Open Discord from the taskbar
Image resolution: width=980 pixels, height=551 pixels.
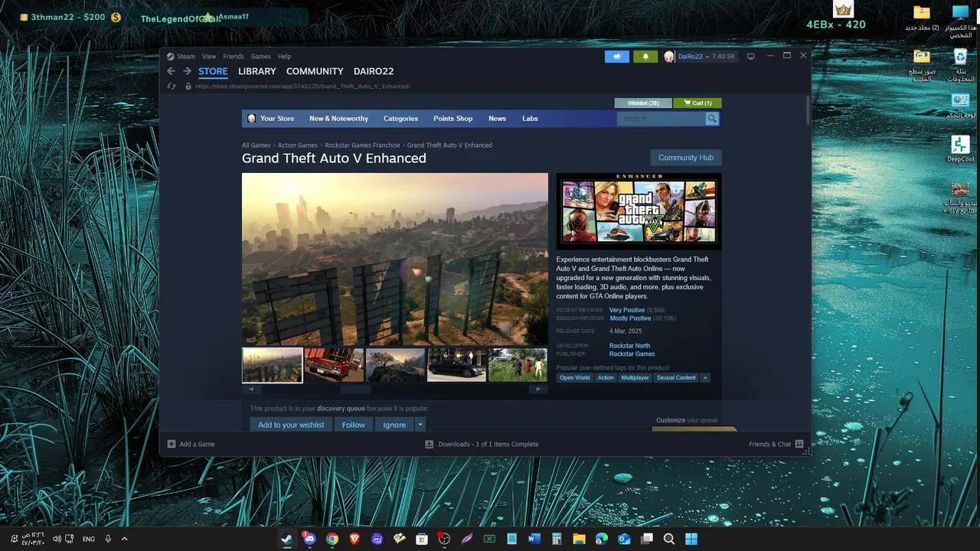pos(309,539)
